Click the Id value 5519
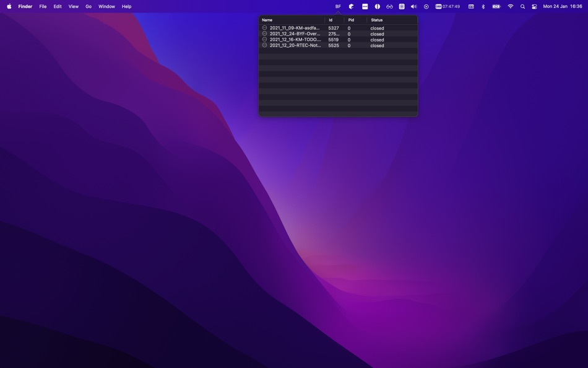The height and width of the screenshot is (368, 588). tap(334, 40)
